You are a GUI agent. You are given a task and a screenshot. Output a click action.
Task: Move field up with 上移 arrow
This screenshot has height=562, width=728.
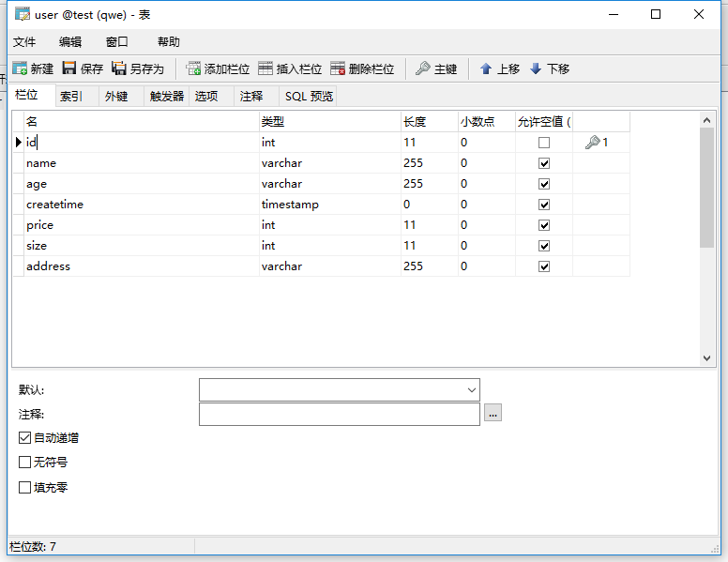click(x=486, y=68)
